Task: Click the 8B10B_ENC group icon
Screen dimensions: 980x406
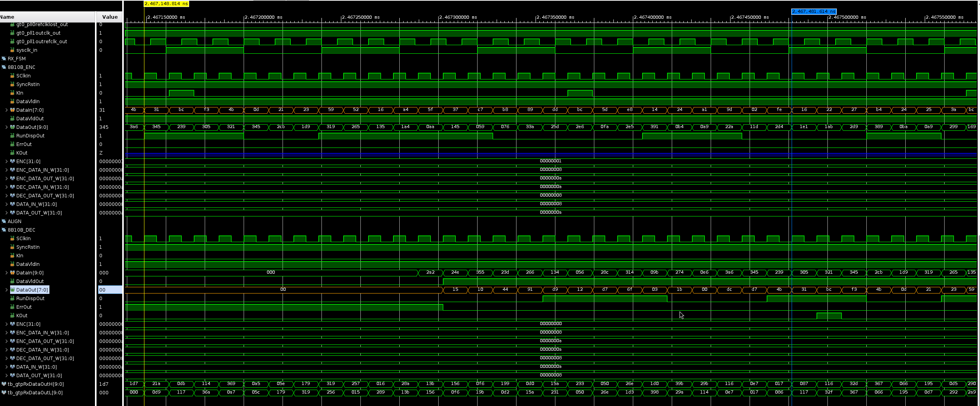Action: point(4,67)
